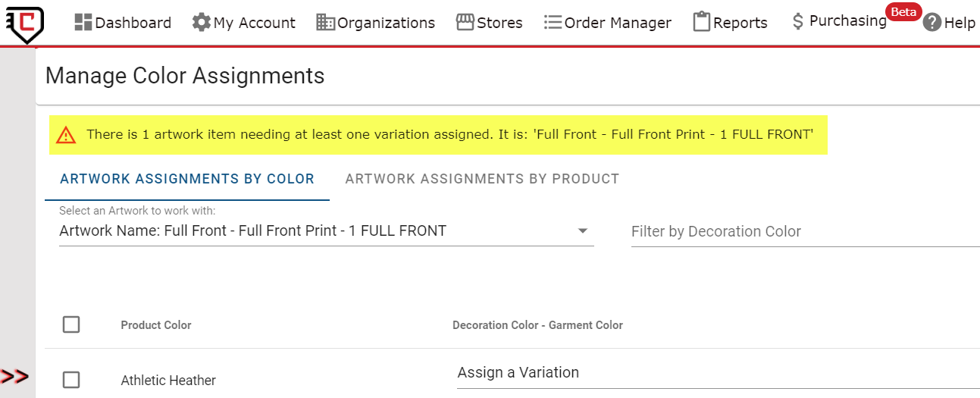
Task: Click into Filter by Decoration Color field
Action: [x=803, y=232]
